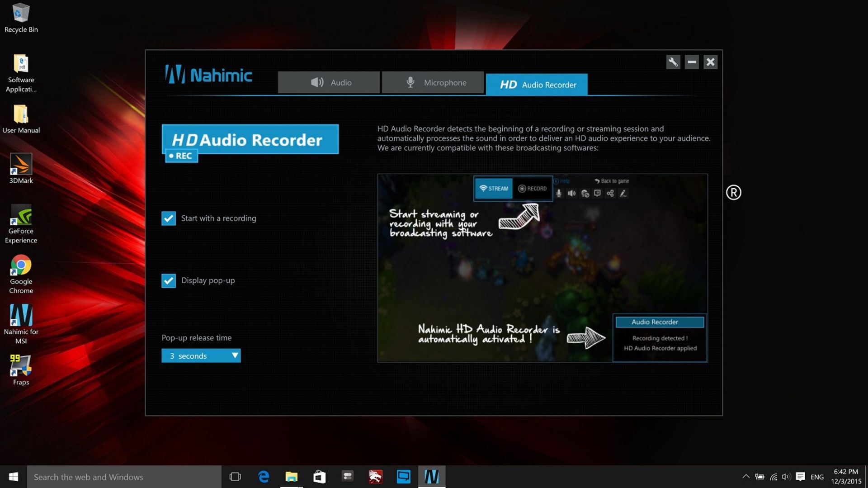
Task: Click Nahimic icon on the taskbar
Action: tap(432, 477)
